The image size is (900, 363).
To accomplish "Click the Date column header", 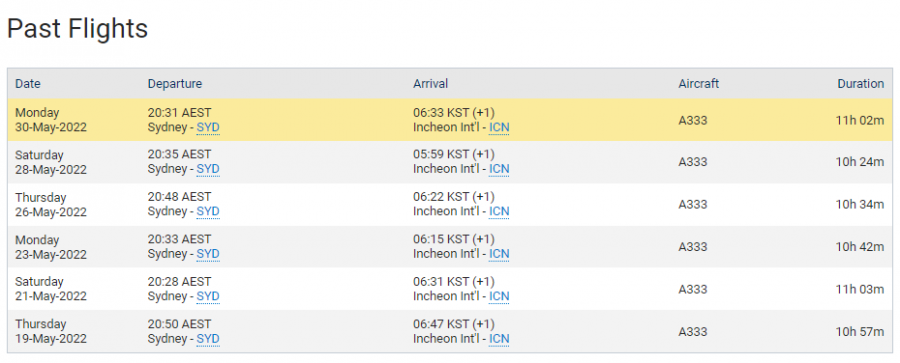I will [28, 84].
